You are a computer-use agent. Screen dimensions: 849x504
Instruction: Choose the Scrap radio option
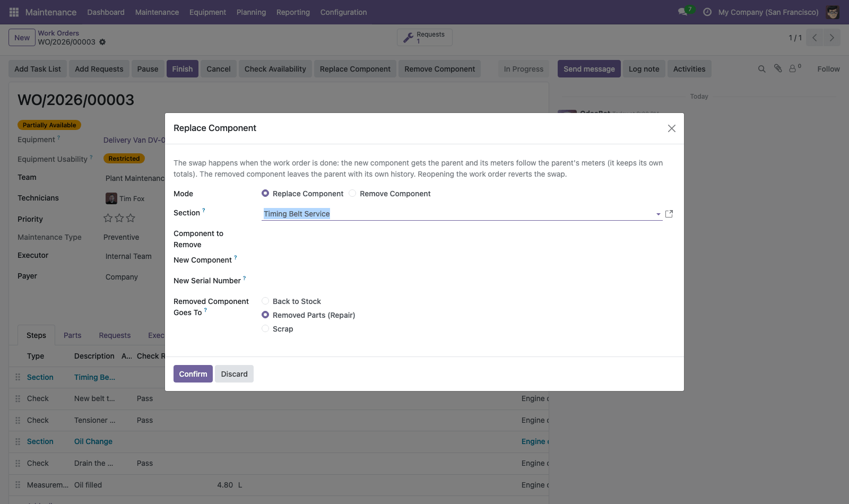point(265,329)
